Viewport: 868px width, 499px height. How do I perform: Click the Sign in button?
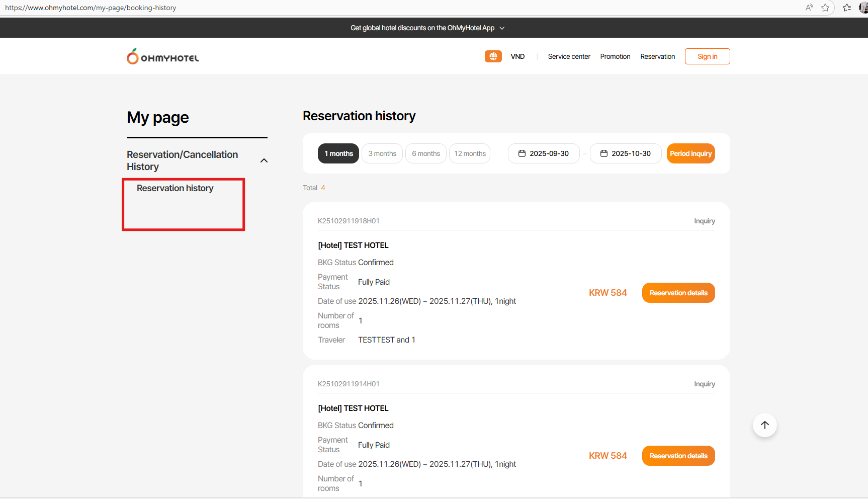tap(707, 56)
